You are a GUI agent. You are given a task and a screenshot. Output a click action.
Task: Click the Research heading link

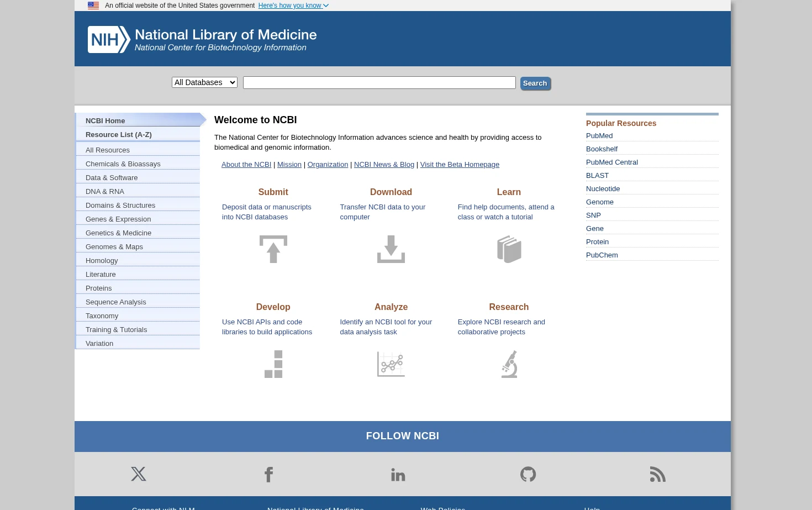point(509,307)
